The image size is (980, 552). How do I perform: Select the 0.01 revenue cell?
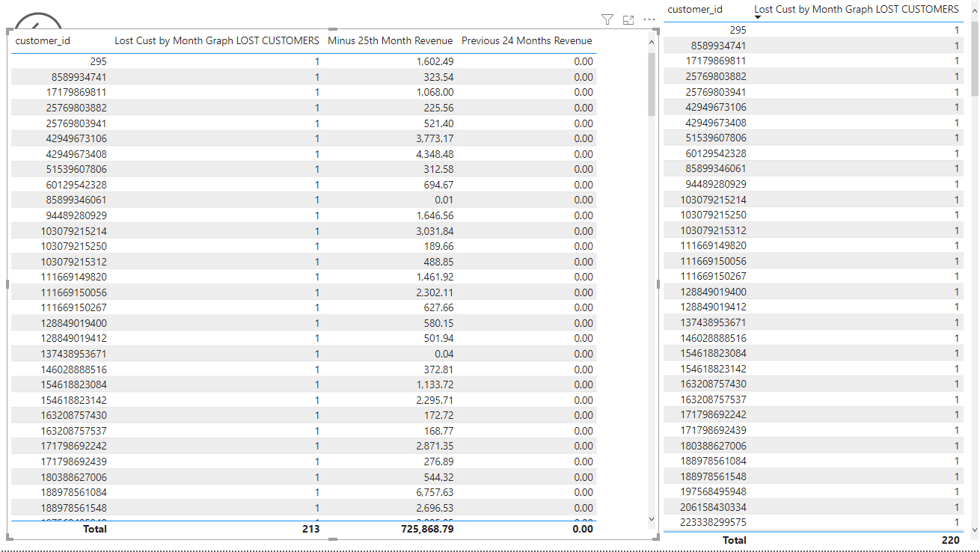(x=443, y=200)
